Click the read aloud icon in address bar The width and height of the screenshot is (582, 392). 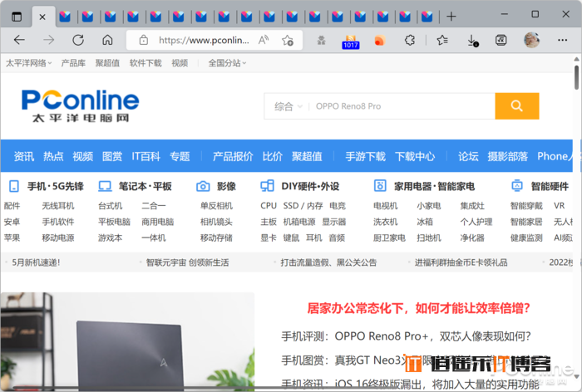tap(264, 40)
